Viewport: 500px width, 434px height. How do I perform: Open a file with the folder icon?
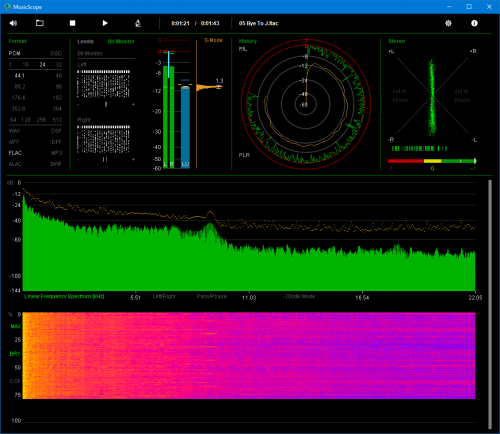pyautogui.click(x=40, y=23)
